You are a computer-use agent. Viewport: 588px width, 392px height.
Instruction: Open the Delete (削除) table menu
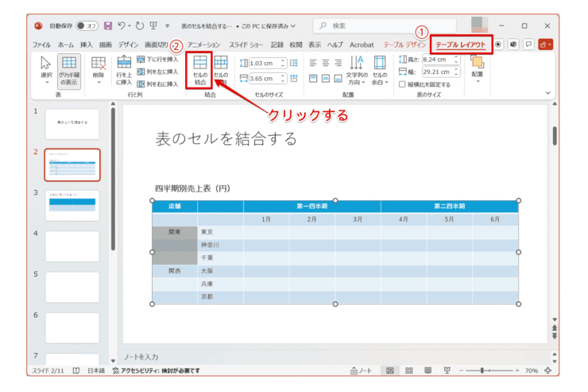coord(99,71)
